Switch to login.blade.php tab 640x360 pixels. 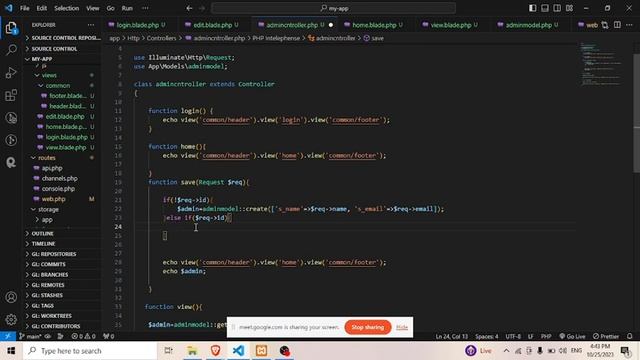point(137,25)
